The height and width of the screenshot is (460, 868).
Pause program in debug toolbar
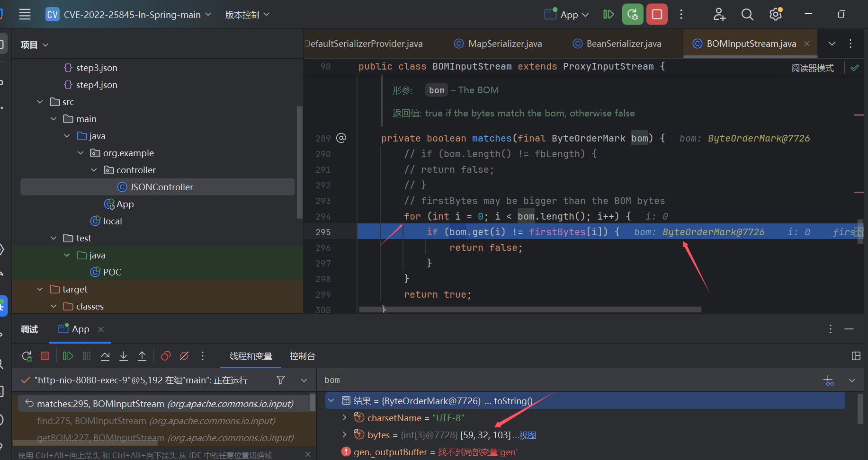pos(87,356)
